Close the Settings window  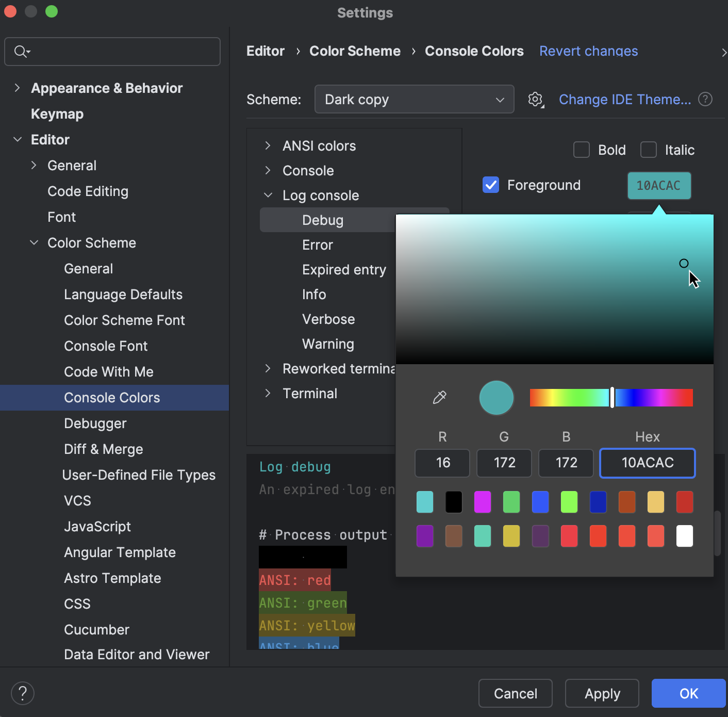click(x=10, y=11)
